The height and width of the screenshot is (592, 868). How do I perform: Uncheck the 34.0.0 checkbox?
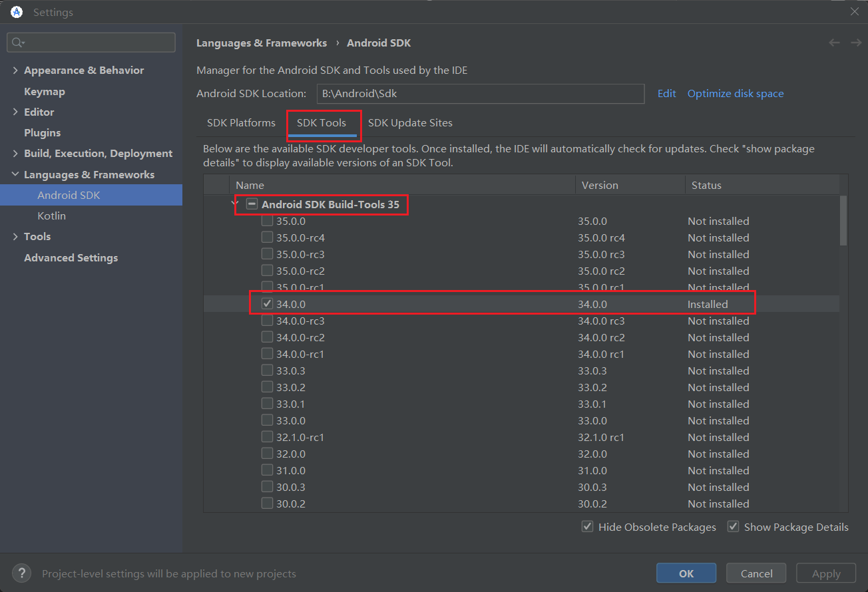[267, 304]
